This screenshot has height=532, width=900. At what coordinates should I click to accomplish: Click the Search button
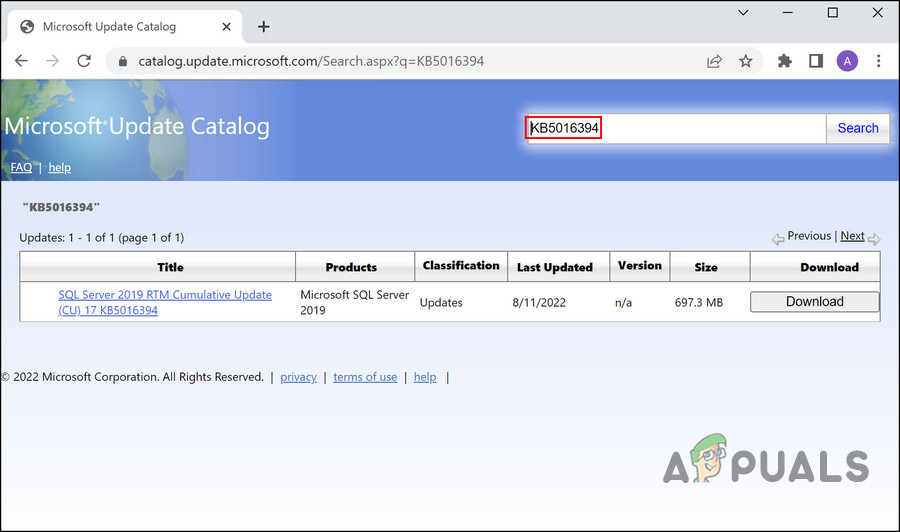[x=858, y=128]
